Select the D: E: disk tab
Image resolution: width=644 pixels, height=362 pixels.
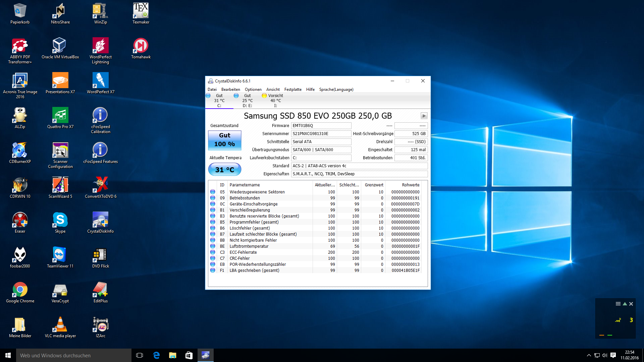[x=247, y=100]
